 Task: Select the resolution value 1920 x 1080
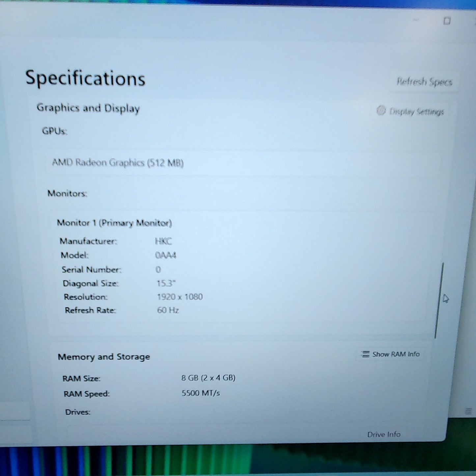[x=180, y=297]
